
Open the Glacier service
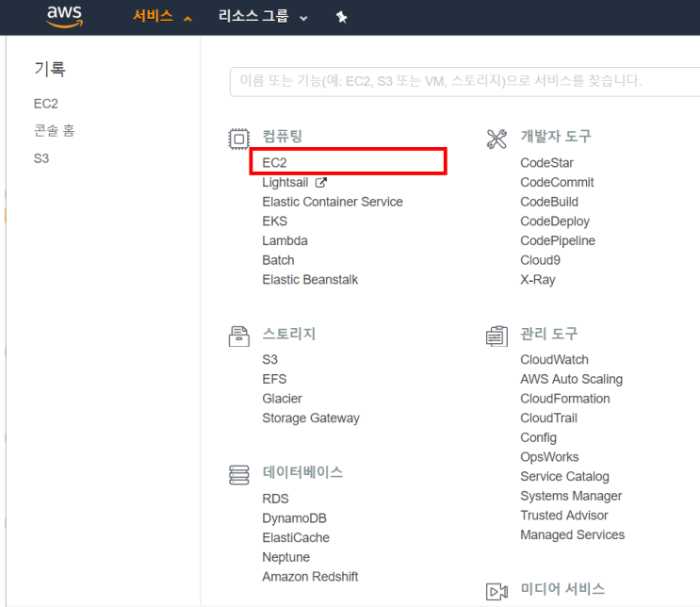[x=282, y=399]
